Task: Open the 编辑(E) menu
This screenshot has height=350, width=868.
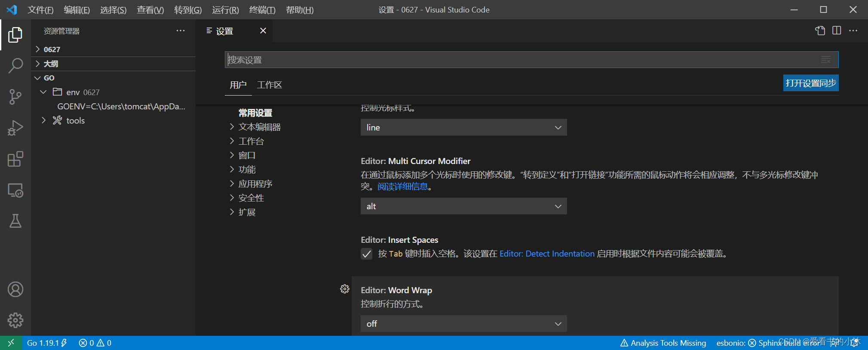Action: [77, 10]
